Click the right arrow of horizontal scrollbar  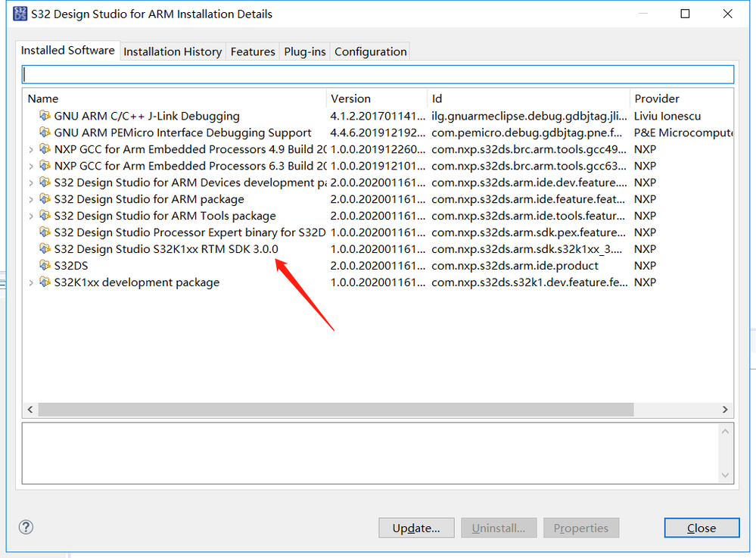pos(725,410)
